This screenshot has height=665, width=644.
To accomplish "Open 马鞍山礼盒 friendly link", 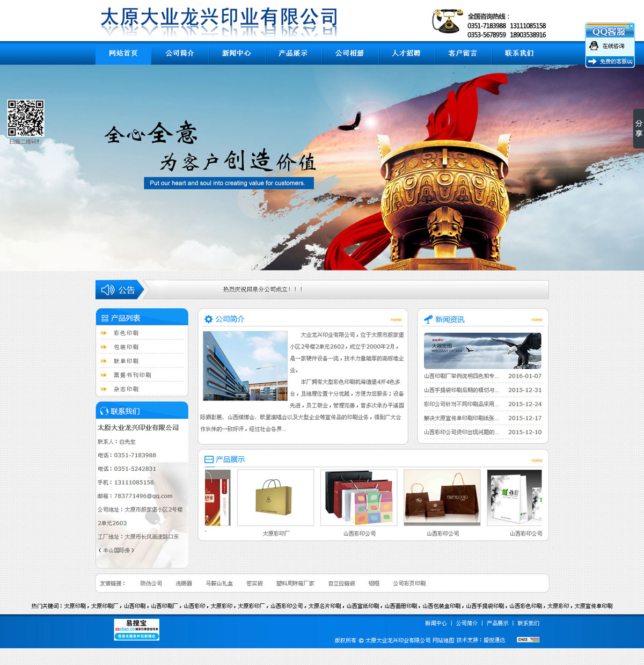I will [x=219, y=583].
